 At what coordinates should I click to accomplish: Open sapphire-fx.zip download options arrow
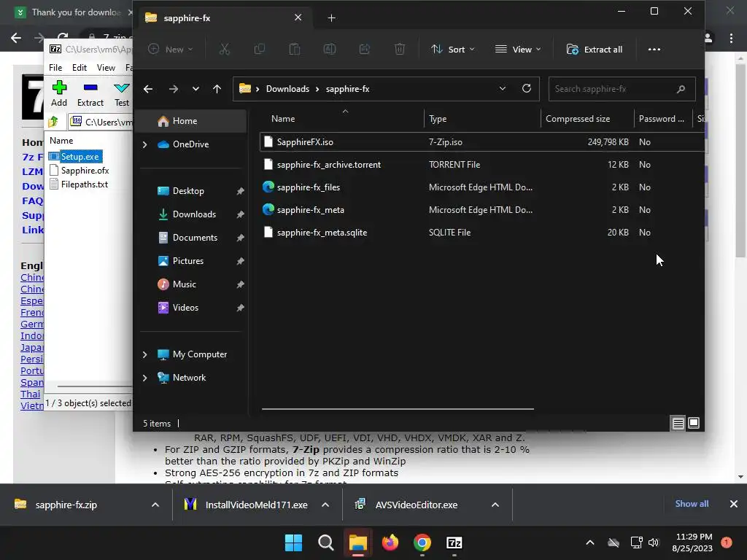click(x=155, y=505)
